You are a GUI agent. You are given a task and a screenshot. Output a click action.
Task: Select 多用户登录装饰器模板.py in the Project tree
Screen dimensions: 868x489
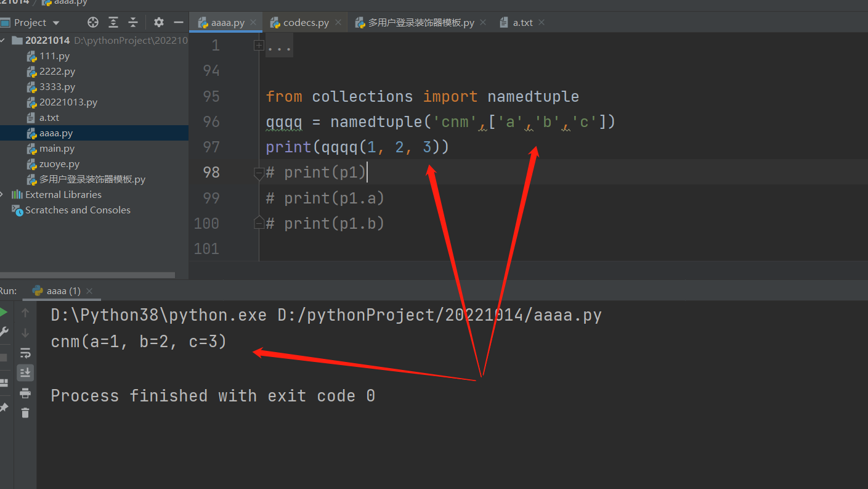94,179
